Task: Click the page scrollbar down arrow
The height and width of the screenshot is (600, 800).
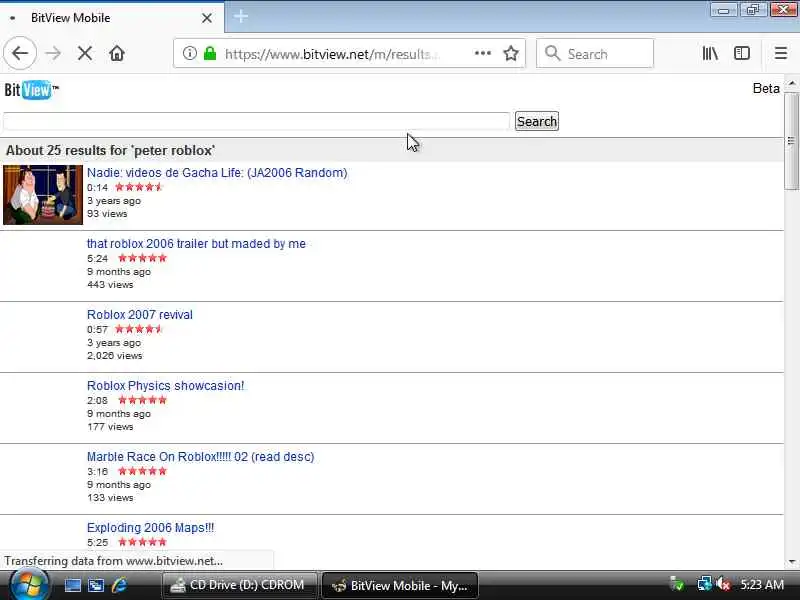Action: click(x=792, y=562)
